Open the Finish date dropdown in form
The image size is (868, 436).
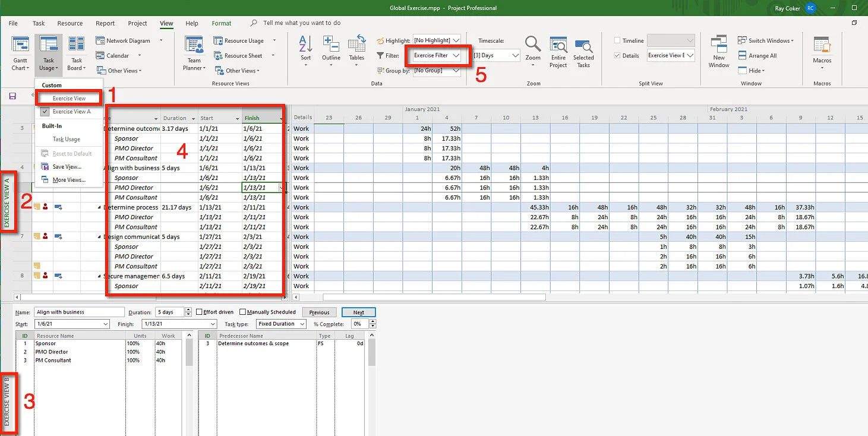(213, 324)
